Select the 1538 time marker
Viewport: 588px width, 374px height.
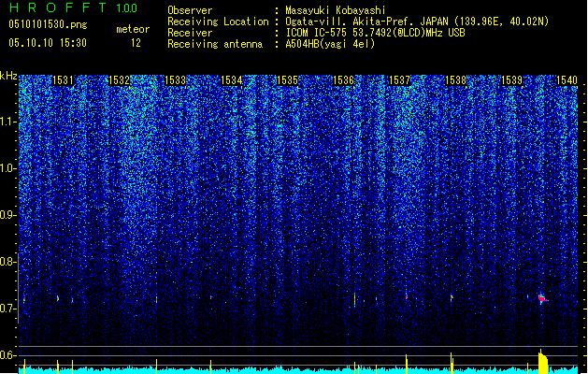click(x=455, y=80)
